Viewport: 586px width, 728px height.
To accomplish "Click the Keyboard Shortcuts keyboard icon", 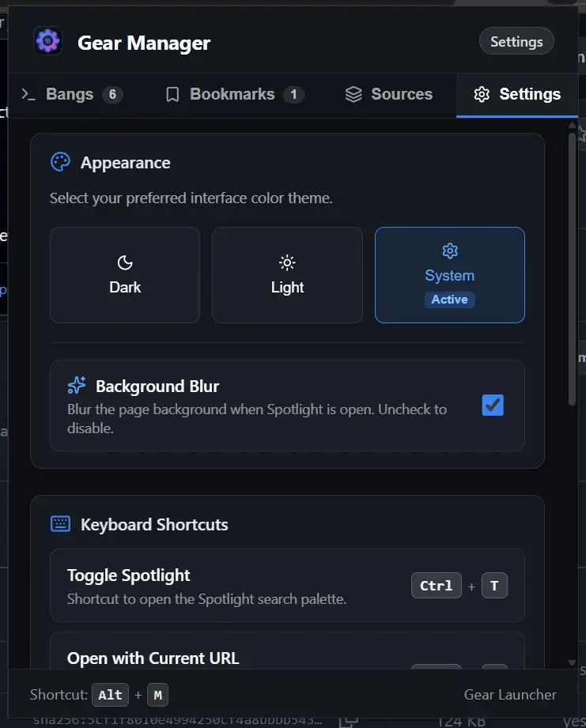I will pyautogui.click(x=60, y=524).
